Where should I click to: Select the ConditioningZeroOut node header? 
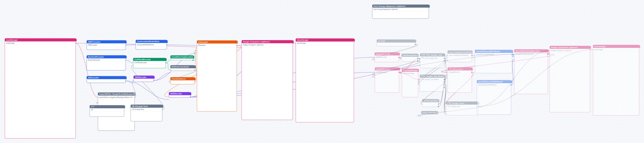(182, 57)
